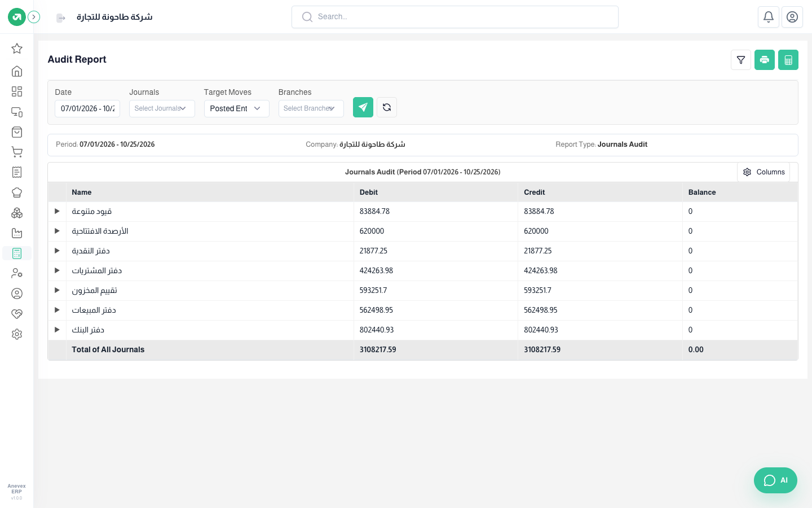Go to home icon in sidebar
812x508 pixels.
pyautogui.click(x=17, y=71)
